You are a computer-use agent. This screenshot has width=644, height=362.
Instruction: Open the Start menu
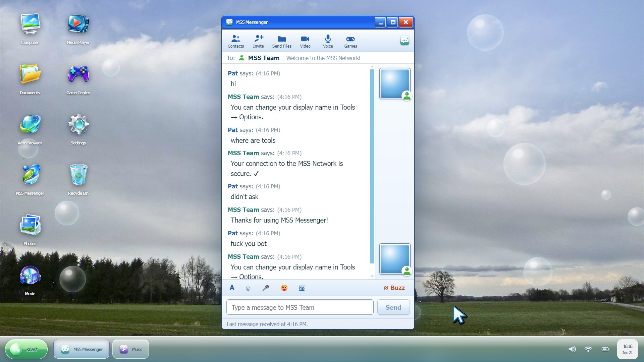coord(26,349)
